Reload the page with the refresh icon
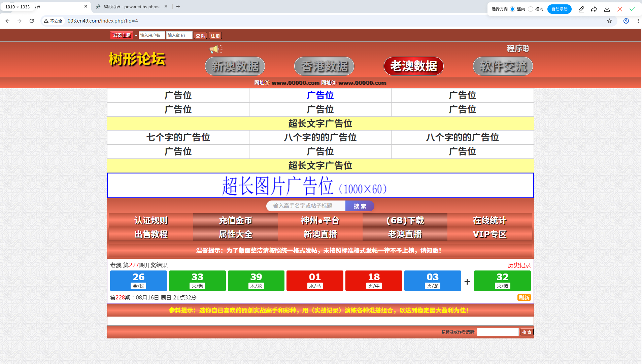 click(x=32, y=21)
